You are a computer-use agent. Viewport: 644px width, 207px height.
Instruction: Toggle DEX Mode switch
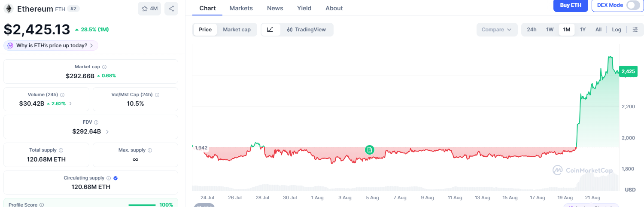pos(633,5)
